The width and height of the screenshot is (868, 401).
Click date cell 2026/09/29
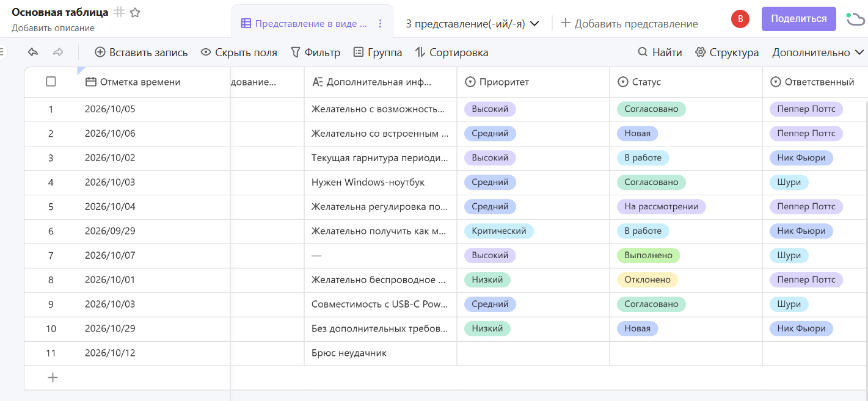point(154,231)
